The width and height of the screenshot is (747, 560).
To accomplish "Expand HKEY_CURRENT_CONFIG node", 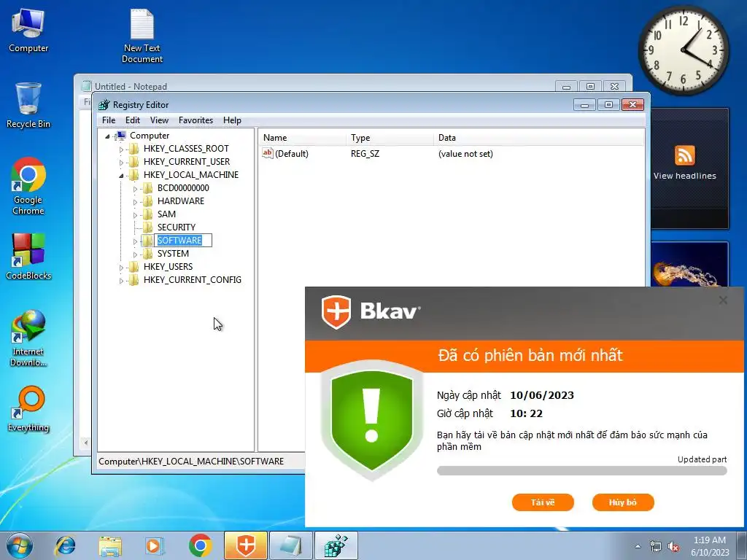I will [x=121, y=281].
